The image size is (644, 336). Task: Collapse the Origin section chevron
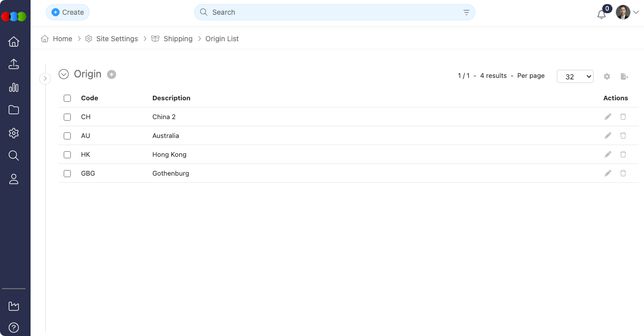[x=64, y=74]
